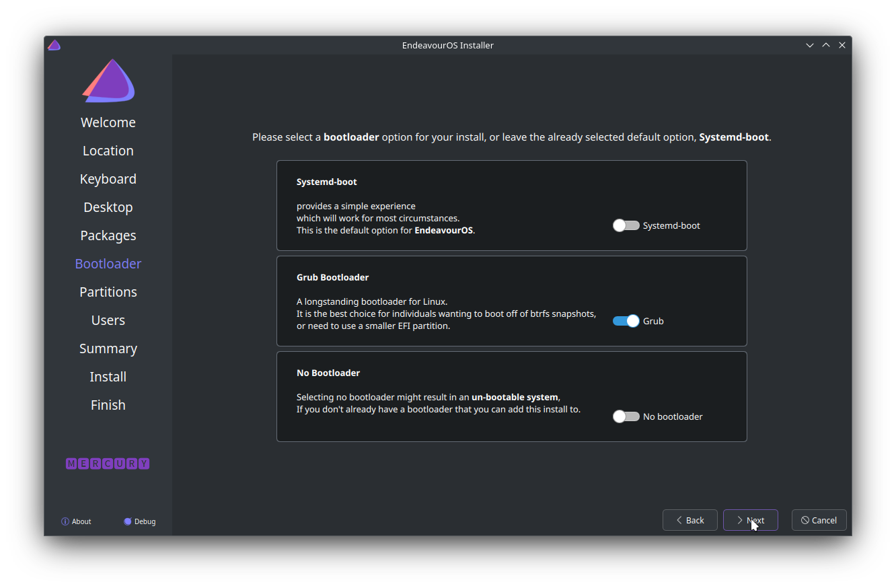Go to the Desktop step
Image resolution: width=896 pixels, height=588 pixels.
pyautogui.click(x=108, y=207)
